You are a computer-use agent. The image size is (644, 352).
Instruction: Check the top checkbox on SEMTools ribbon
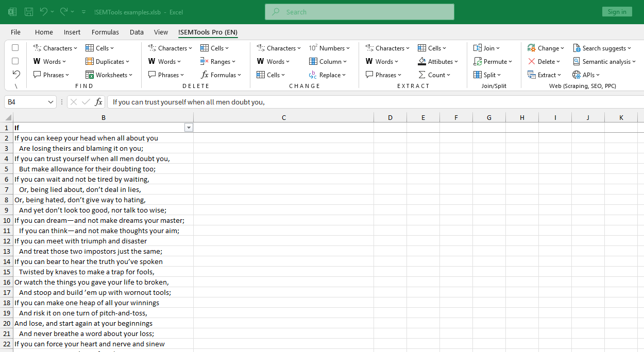15,47
